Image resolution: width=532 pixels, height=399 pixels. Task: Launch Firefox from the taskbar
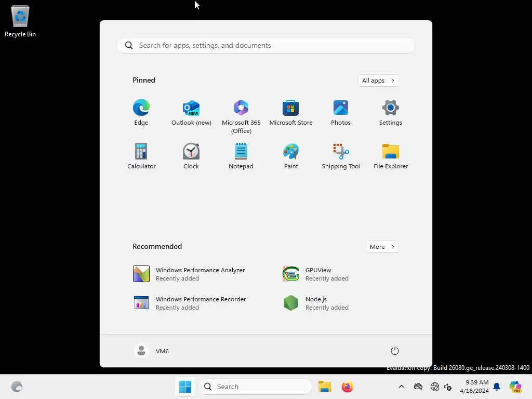347,387
